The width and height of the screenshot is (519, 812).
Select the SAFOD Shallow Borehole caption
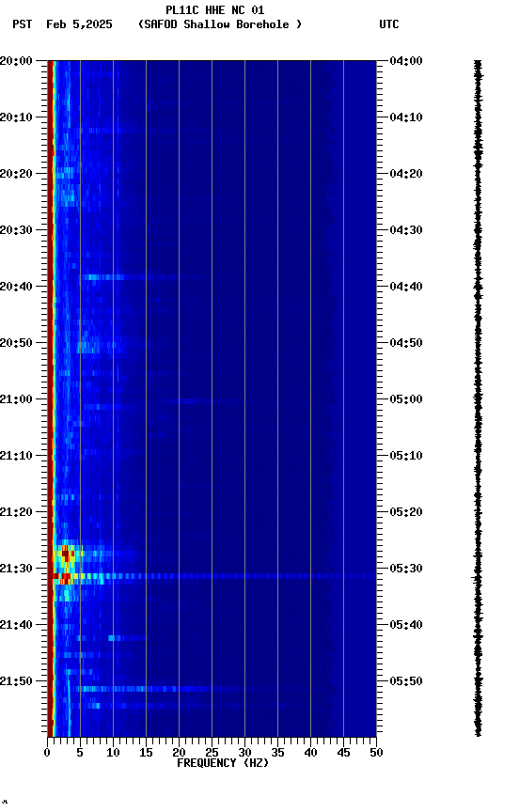click(220, 24)
